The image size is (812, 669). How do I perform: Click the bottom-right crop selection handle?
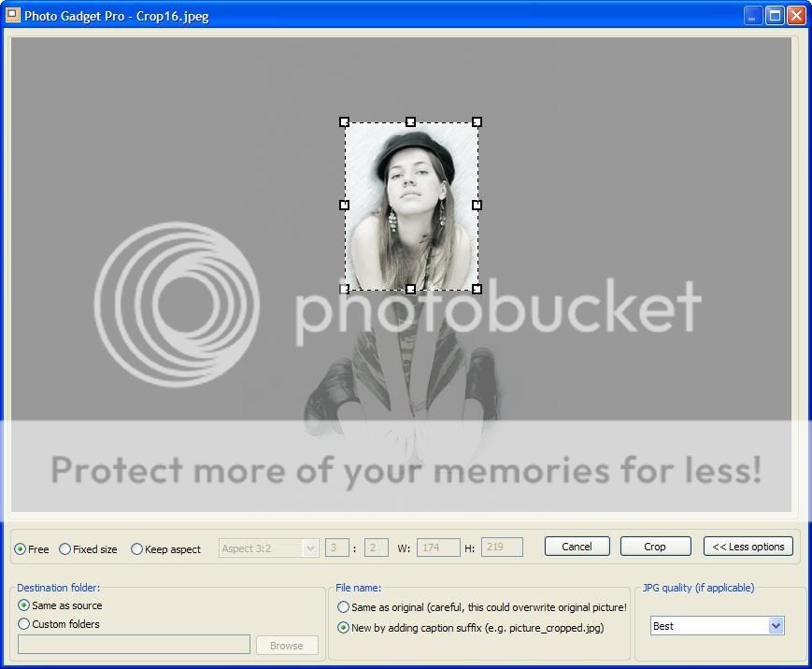(x=477, y=289)
